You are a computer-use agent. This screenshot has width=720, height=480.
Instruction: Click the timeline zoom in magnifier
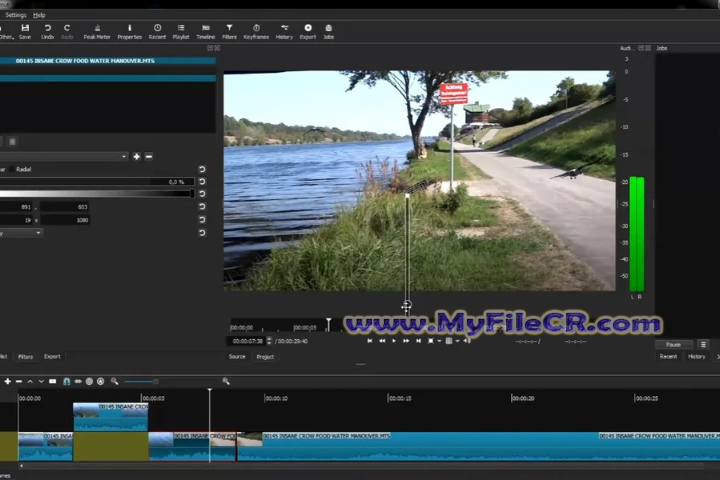click(226, 381)
